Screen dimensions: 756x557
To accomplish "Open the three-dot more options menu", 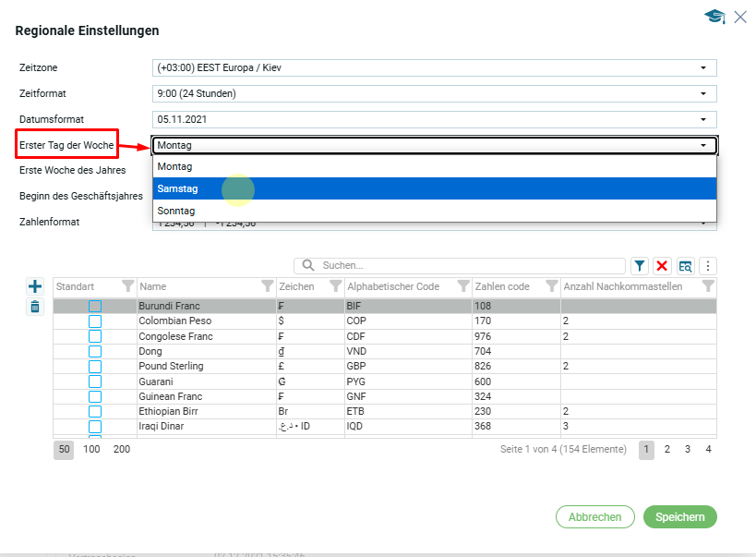I will click(708, 266).
